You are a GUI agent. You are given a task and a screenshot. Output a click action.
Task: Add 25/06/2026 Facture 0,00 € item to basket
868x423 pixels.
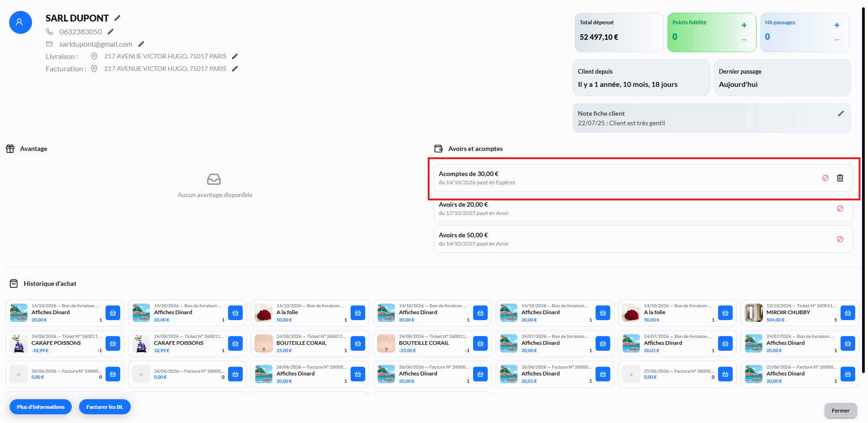point(725,374)
